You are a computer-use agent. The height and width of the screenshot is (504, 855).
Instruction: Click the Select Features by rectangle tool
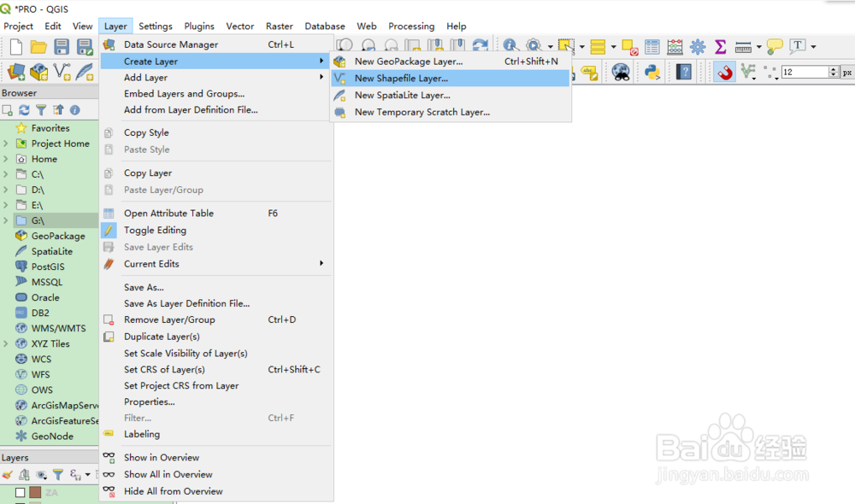pyautogui.click(x=566, y=46)
